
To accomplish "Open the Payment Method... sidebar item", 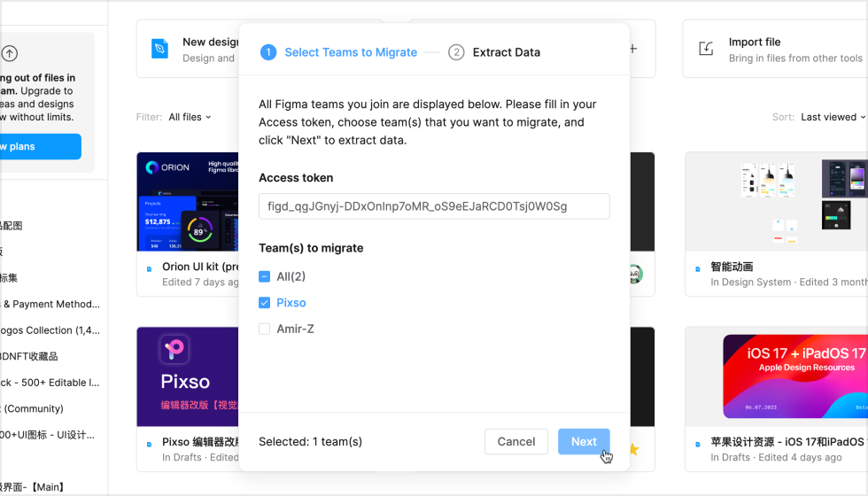I will (x=50, y=304).
